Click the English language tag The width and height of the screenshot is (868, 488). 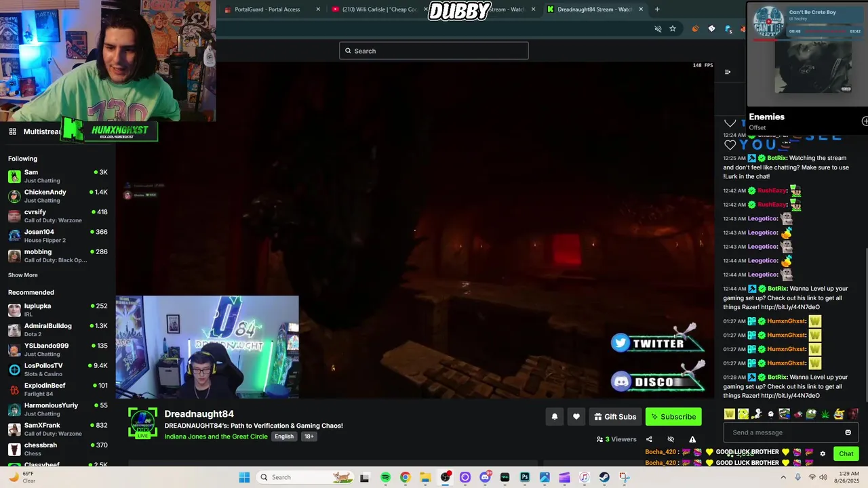tap(284, 436)
